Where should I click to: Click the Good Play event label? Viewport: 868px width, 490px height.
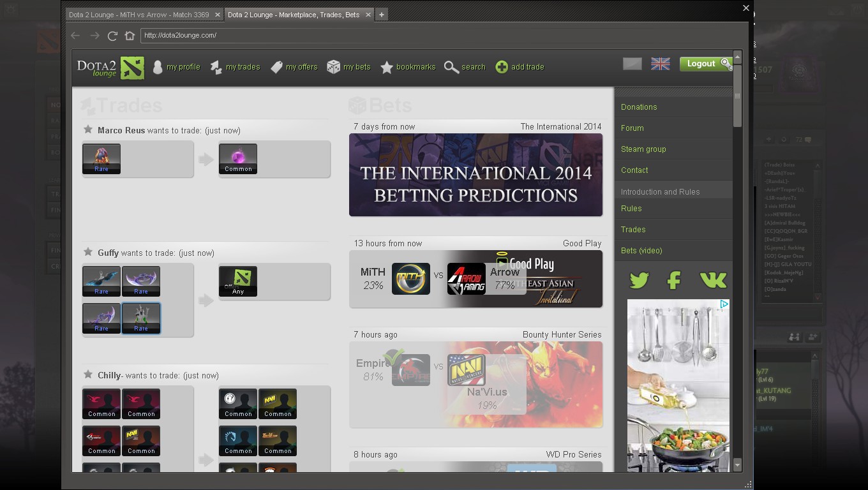coord(582,243)
